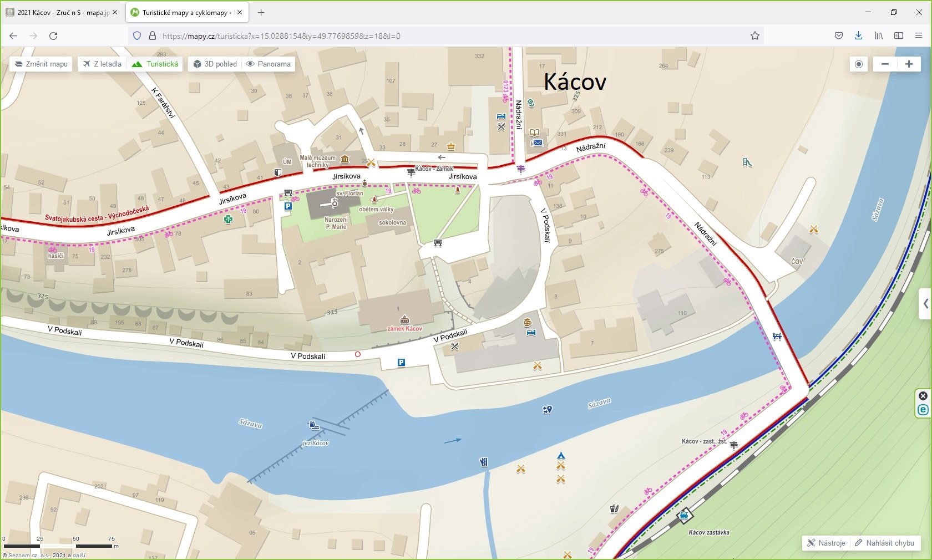Zoom in with the plus button
This screenshot has width=932, height=560.
(909, 64)
